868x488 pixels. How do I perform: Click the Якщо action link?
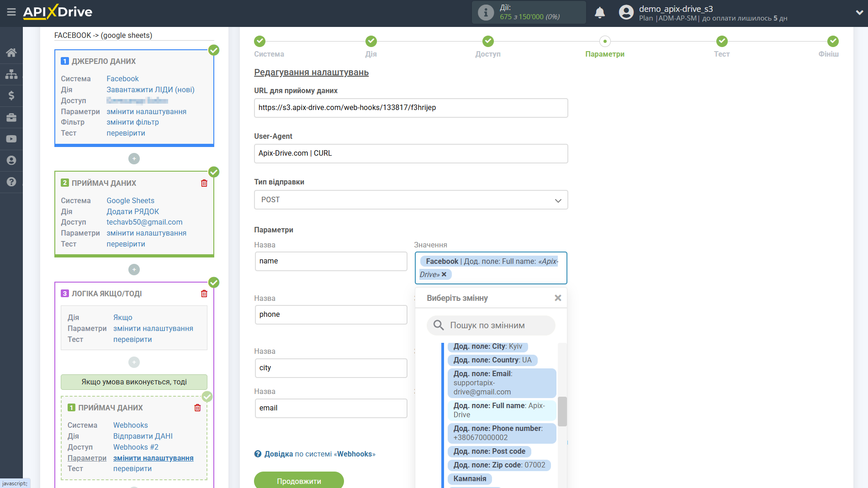pyautogui.click(x=122, y=318)
